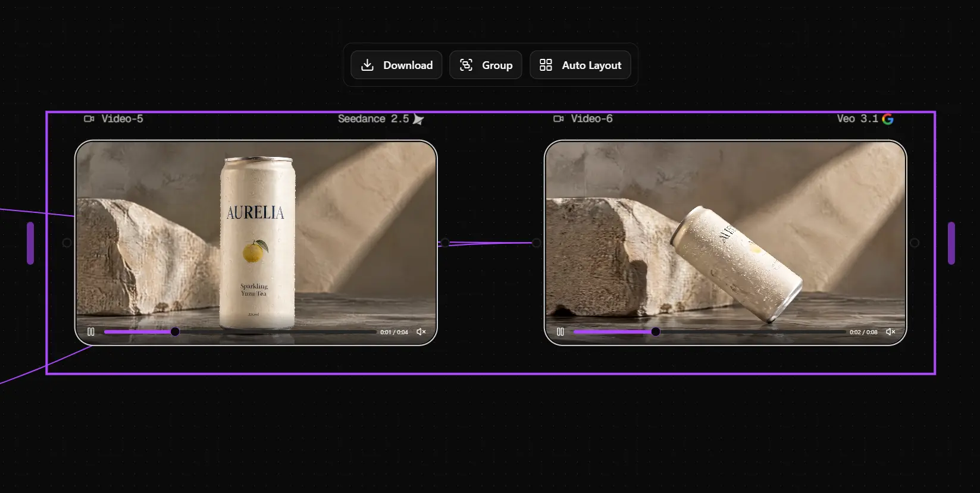Click the Seedance 2.5 model label
This screenshot has width=980, height=493.
click(x=373, y=119)
